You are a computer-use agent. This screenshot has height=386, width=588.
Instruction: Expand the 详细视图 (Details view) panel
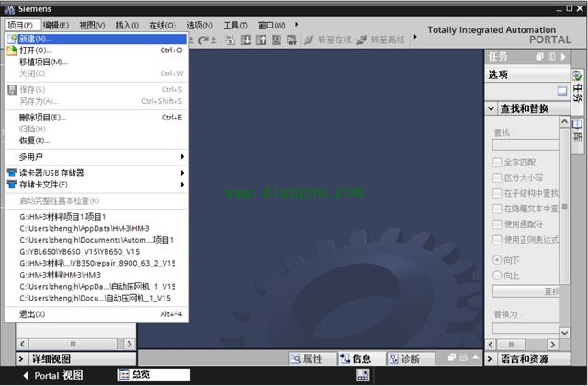[23, 358]
